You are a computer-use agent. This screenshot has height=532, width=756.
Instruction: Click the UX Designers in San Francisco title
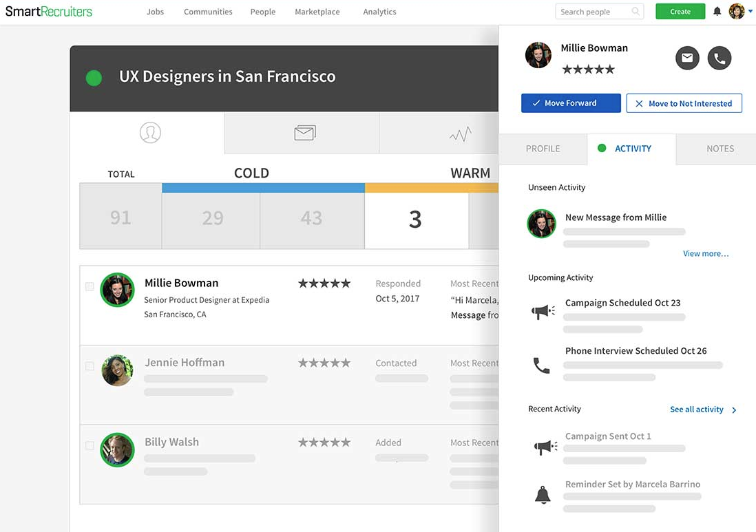pos(227,76)
